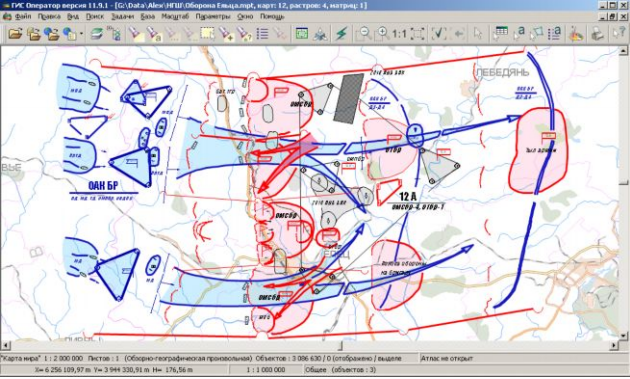The image size is (630, 379).
Task: Click the horizontal scrollbar right arrow
Action: pos(614,345)
